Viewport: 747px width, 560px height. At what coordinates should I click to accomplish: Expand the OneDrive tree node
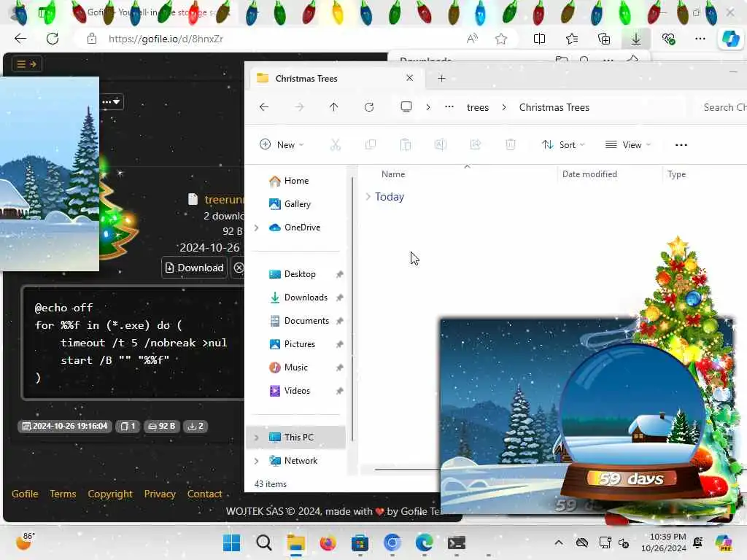pyautogui.click(x=256, y=227)
